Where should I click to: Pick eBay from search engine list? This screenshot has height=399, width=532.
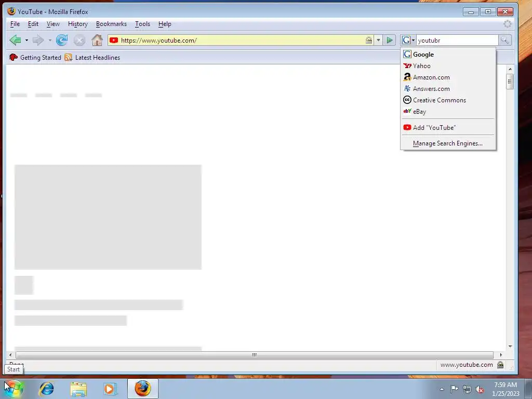(x=448, y=112)
